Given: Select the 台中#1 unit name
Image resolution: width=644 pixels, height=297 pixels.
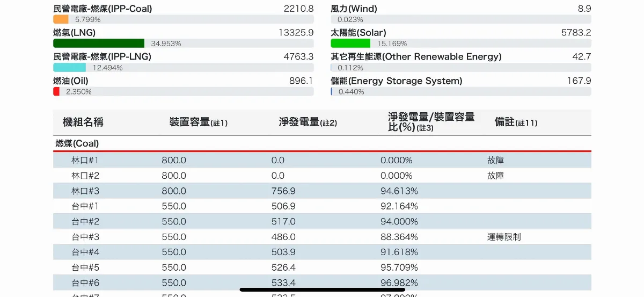Looking at the screenshot, I should click(x=85, y=206).
